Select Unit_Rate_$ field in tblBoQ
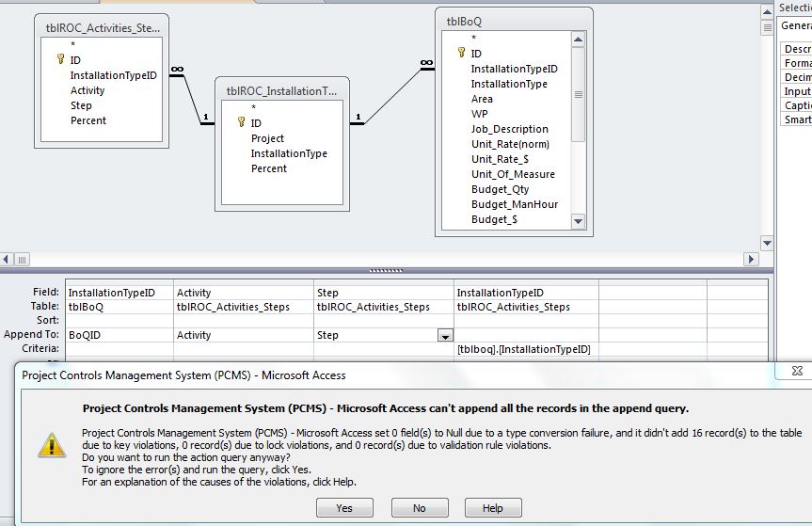 tap(500, 159)
